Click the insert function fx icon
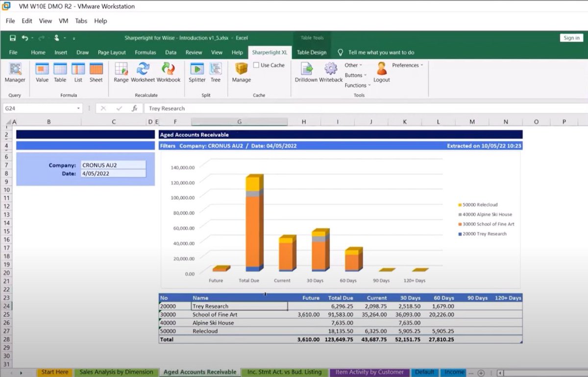588x377 pixels. (134, 108)
